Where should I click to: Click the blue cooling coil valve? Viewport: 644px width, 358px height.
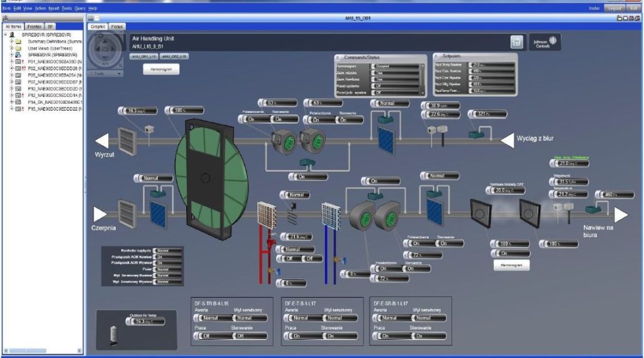point(336,258)
